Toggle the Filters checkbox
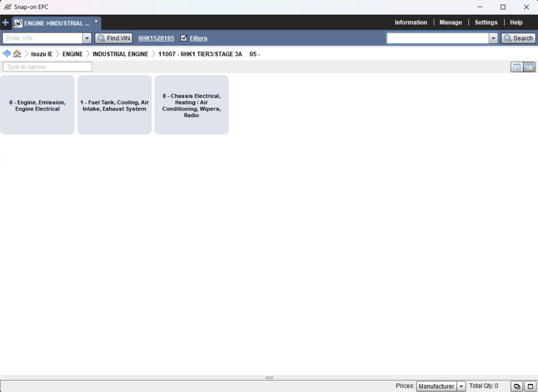 (184, 38)
